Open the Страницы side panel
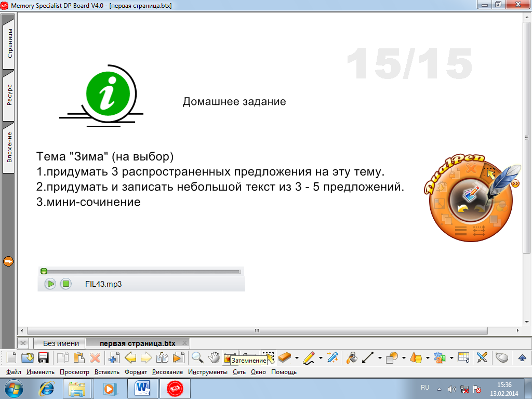This screenshot has height=399, width=532. [9, 43]
